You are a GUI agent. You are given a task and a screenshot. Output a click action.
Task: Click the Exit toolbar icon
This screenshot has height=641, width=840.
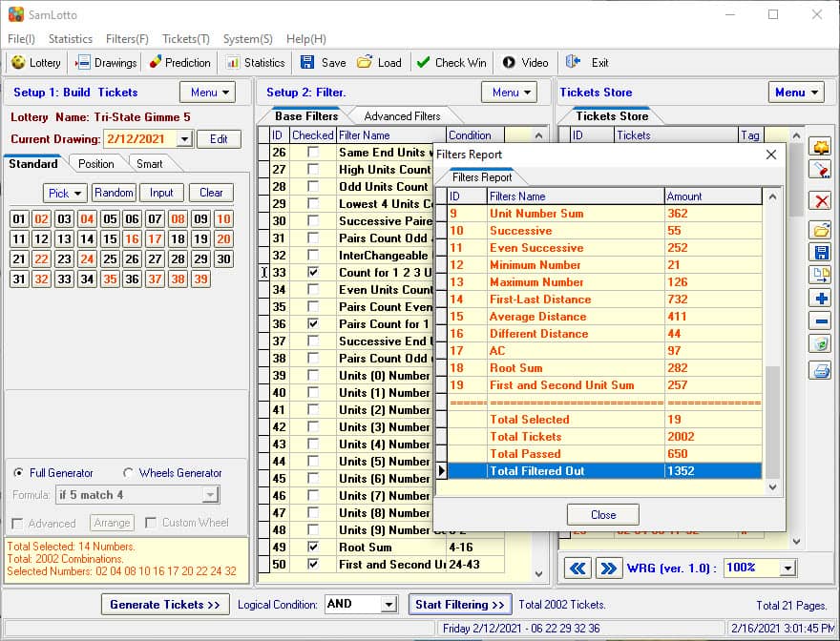pos(574,62)
